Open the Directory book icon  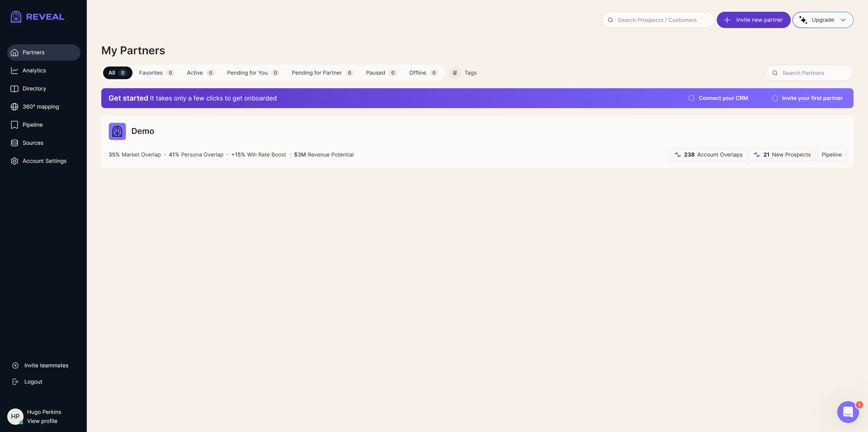click(14, 89)
